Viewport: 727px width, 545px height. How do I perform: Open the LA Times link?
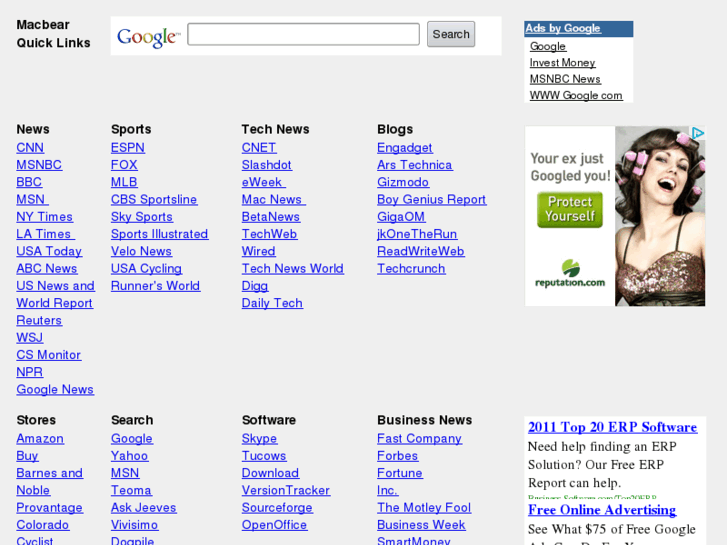[45, 234]
